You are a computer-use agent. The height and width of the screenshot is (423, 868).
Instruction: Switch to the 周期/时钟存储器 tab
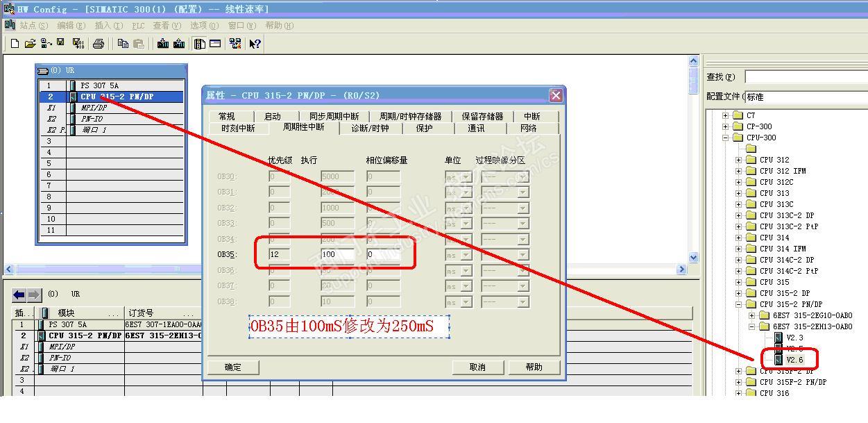(410, 116)
